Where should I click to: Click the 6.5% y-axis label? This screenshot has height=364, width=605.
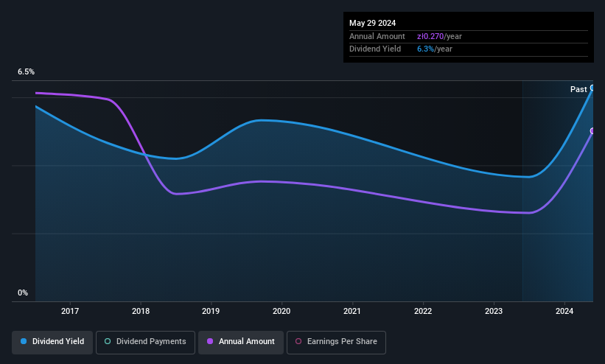click(x=26, y=71)
